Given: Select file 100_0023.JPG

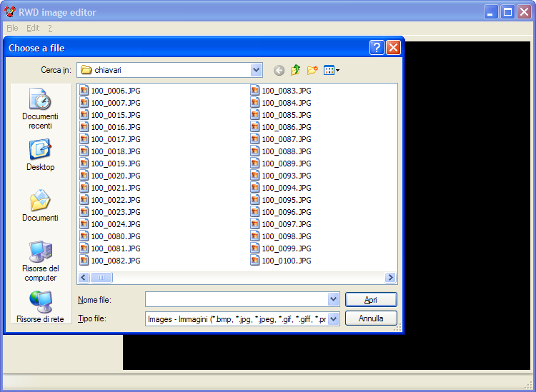Looking at the screenshot, I should point(110,212).
